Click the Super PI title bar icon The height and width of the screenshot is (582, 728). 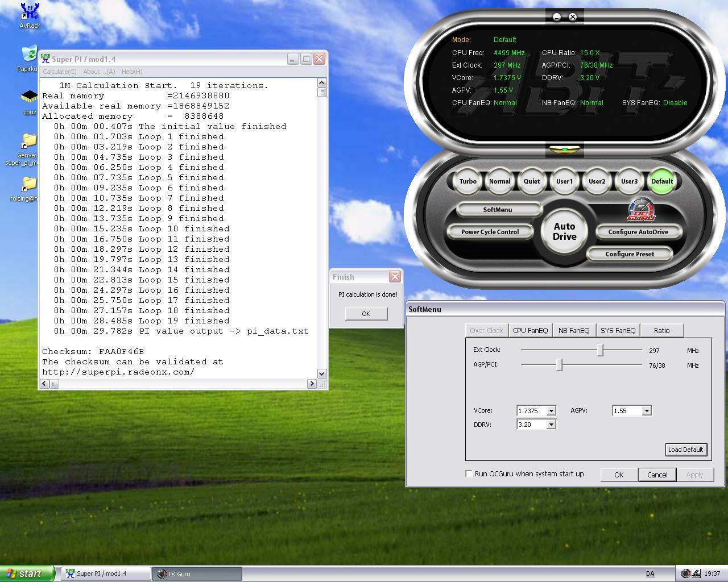pyautogui.click(x=45, y=59)
